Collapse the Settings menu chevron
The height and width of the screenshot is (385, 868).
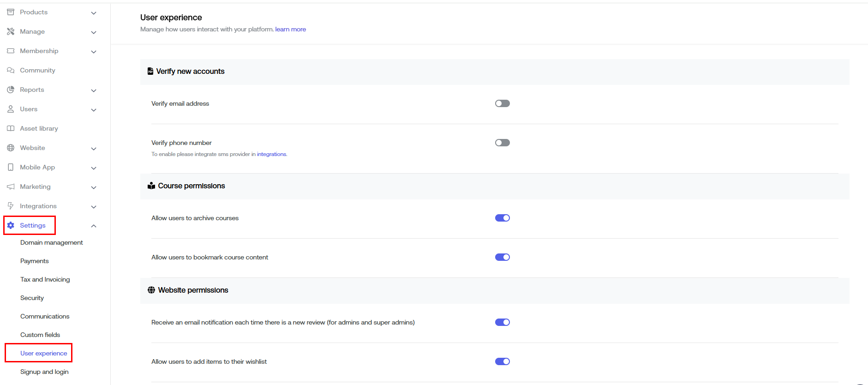click(x=94, y=226)
